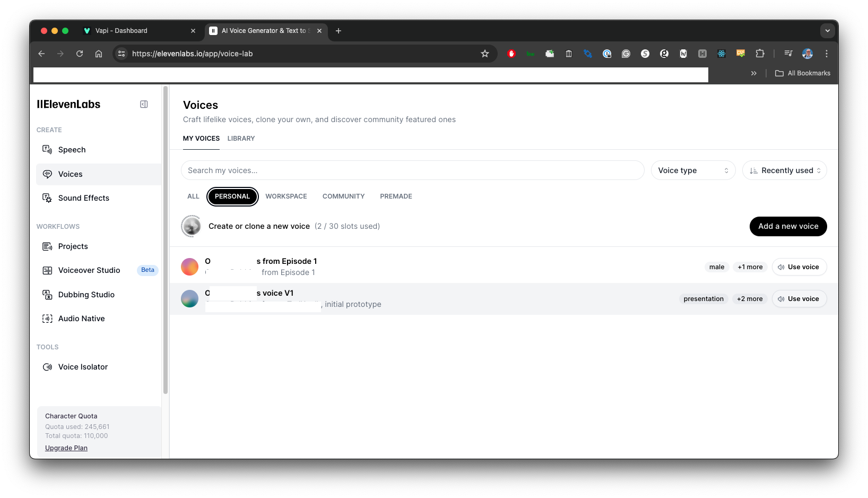
Task: Click 'Quota used: 245,661' text
Action: click(77, 427)
